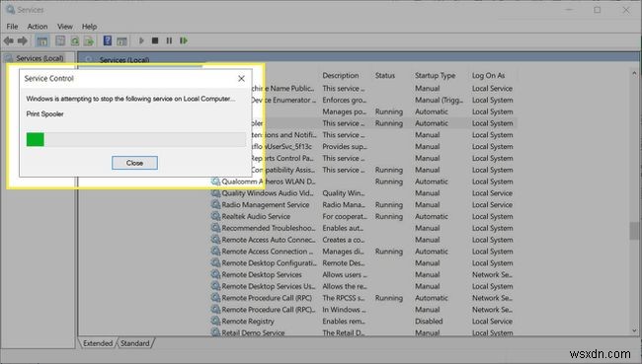Click the Export List toolbar icon
This screenshot has height=364, width=642.
[89, 40]
